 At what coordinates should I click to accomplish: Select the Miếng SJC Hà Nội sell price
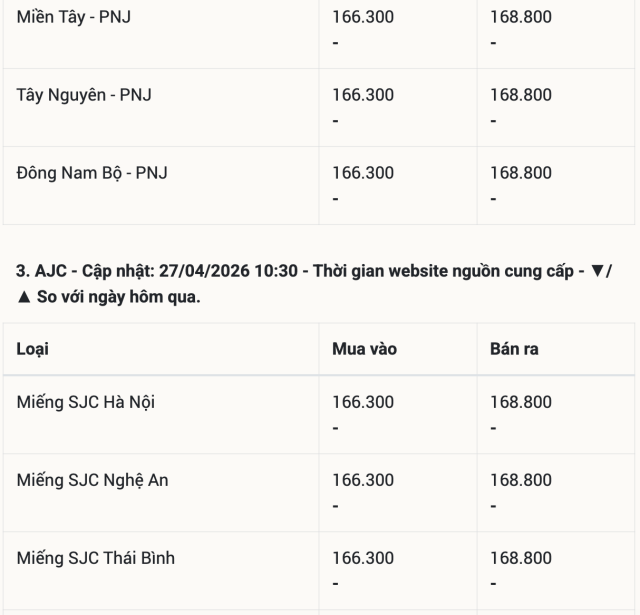tap(520, 402)
